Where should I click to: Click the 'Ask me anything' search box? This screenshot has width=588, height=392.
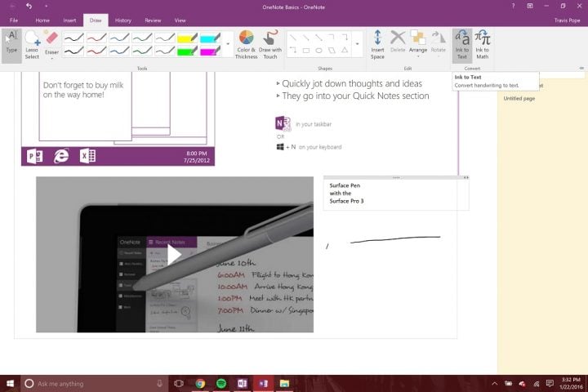point(95,383)
